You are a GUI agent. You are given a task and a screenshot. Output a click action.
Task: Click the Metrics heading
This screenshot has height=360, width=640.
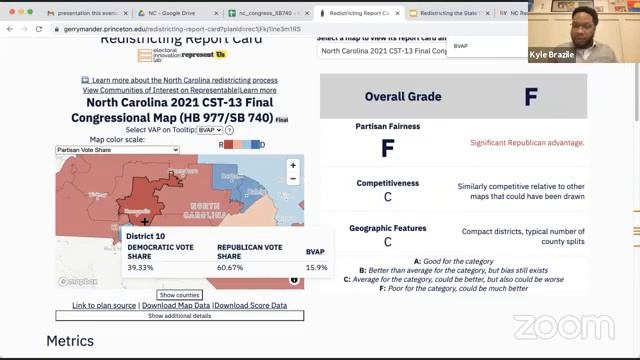tap(70, 341)
